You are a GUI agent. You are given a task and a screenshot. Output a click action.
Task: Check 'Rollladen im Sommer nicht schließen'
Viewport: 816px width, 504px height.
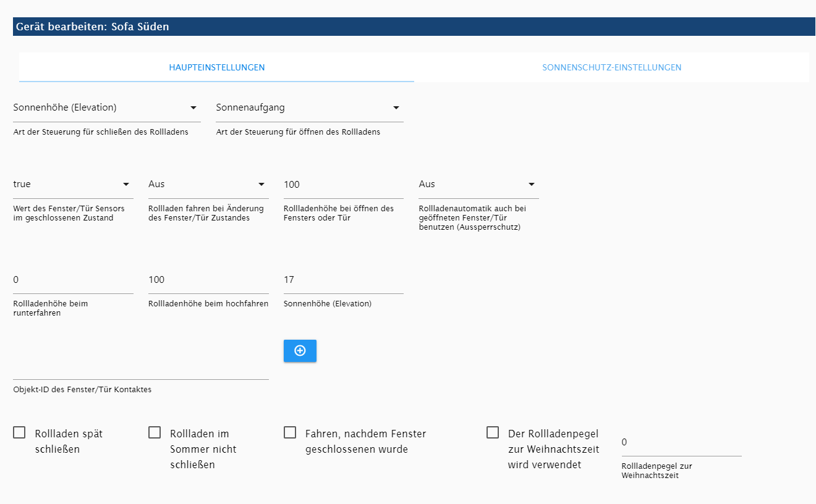click(x=155, y=433)
